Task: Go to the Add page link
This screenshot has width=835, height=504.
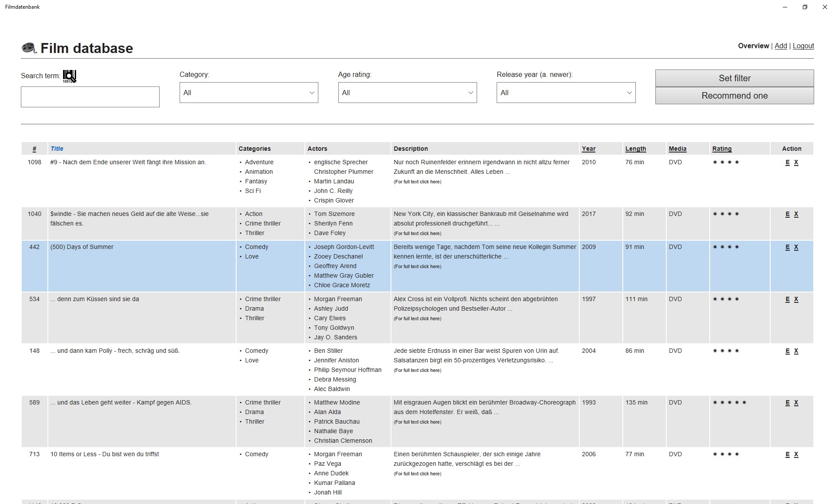Action: click(781, 46)
